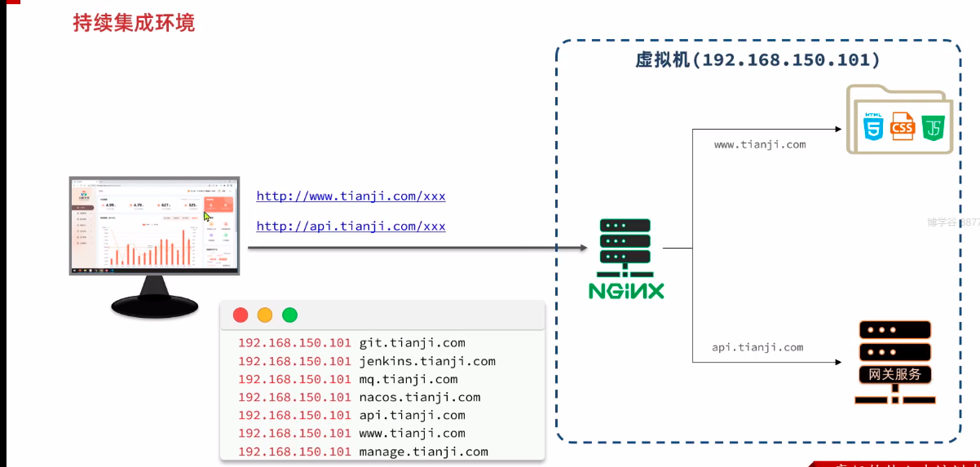This screenshot has width=980, height=467.
Task: Open the http://www.tianji.com/xxx link
Action: 351,196
